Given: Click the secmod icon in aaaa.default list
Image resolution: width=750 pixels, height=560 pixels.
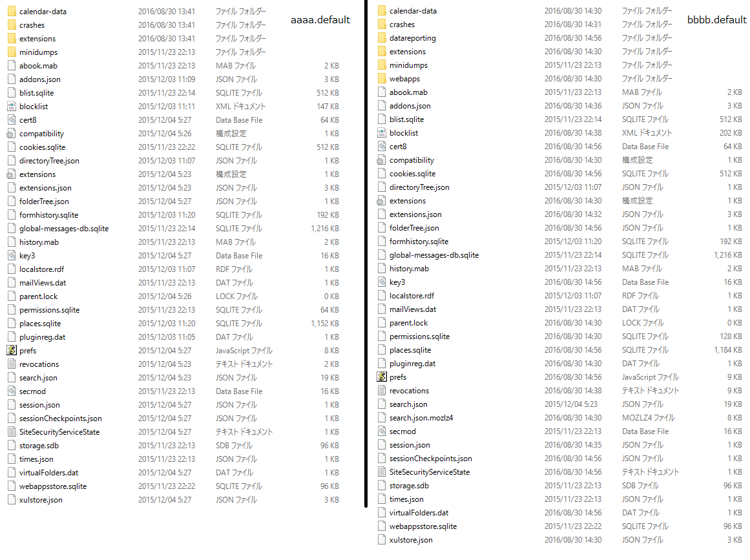Looking at the screenshot, I should tap(11, 391).
